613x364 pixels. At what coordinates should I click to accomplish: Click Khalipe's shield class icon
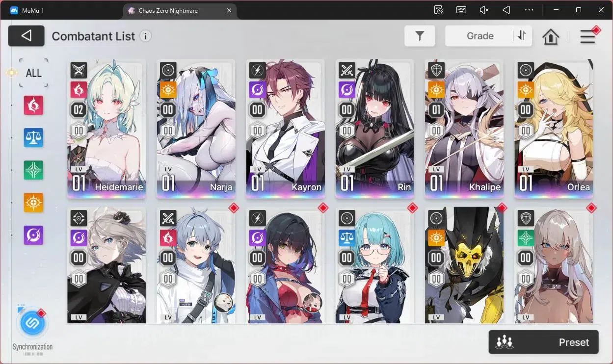(436, 71)
